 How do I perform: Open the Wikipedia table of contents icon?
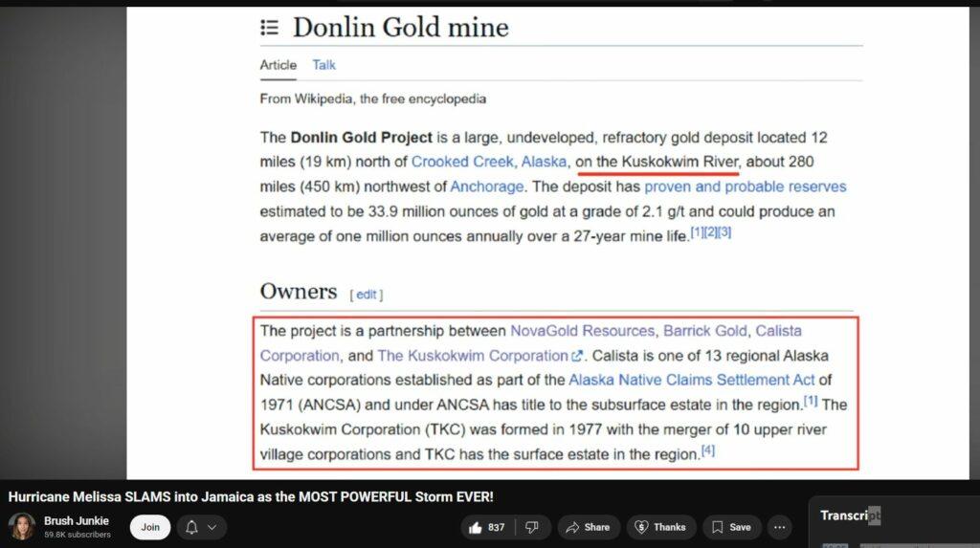click(x=270, y=28)
